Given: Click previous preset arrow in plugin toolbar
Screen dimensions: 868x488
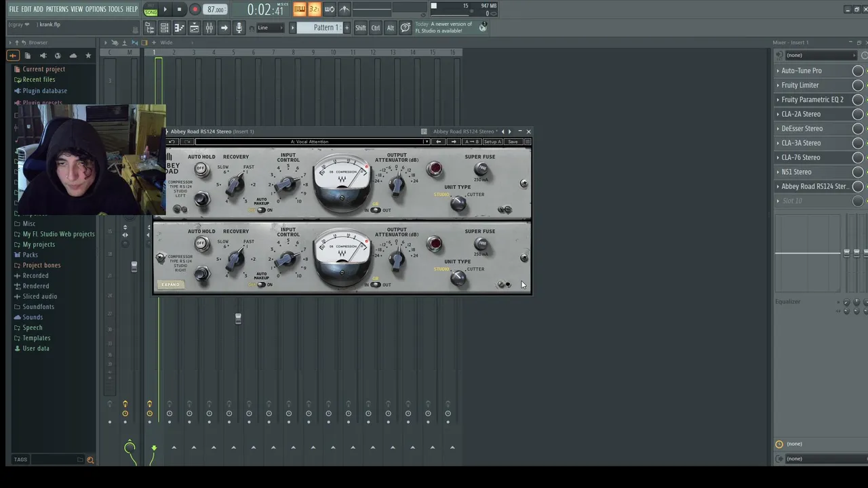Looking at the screenshot, I should [x=439, y=142].
